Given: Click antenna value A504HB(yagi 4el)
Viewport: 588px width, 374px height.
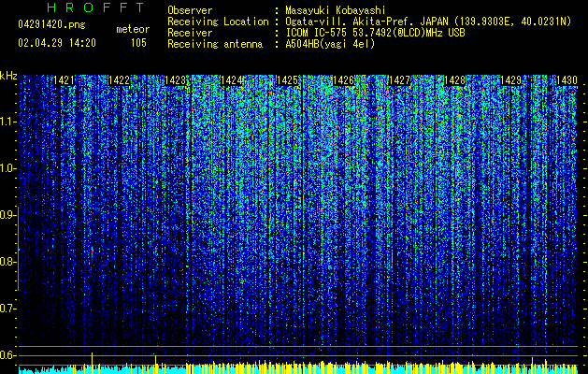Looking at the screenshot, I should [330, 44].
